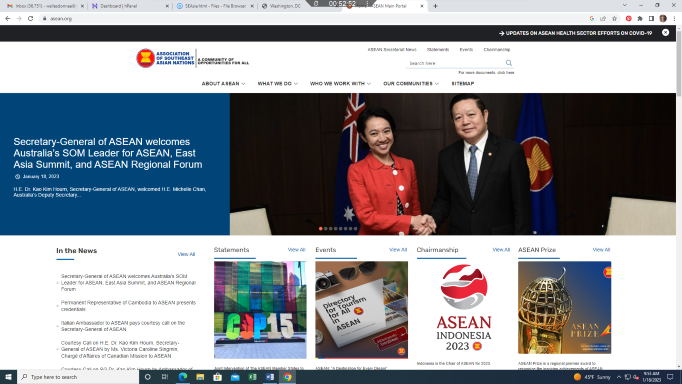The width and height of the screenshot is (682, 384).
Task: Click View All next to Statements
Action: pyautogui.click(x=297, y=250)
